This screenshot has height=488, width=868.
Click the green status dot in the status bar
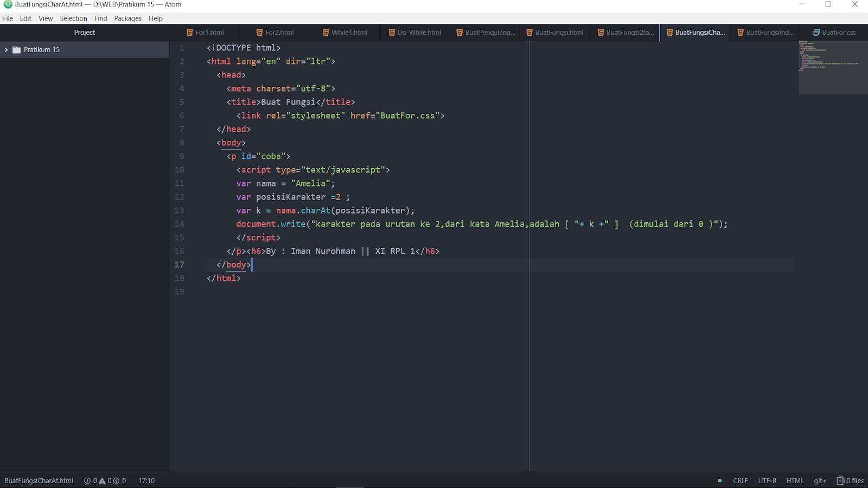pyautogui.click(x=719, y=480)
